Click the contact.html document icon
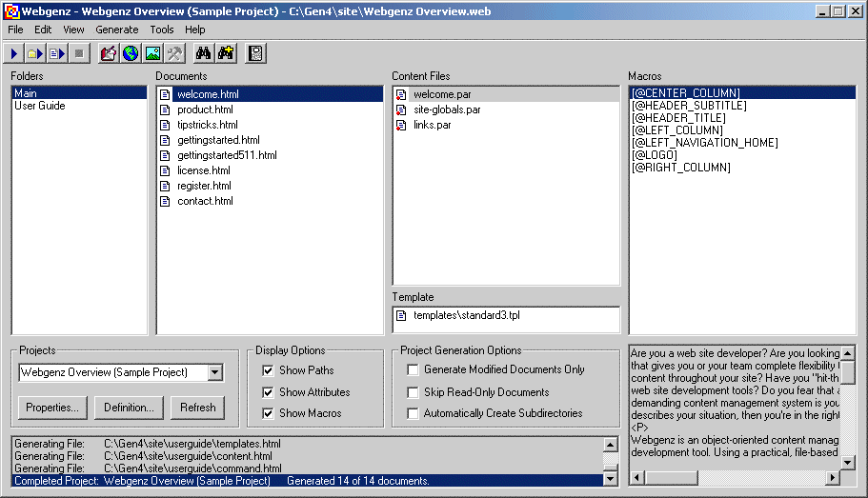 point(165,201)
